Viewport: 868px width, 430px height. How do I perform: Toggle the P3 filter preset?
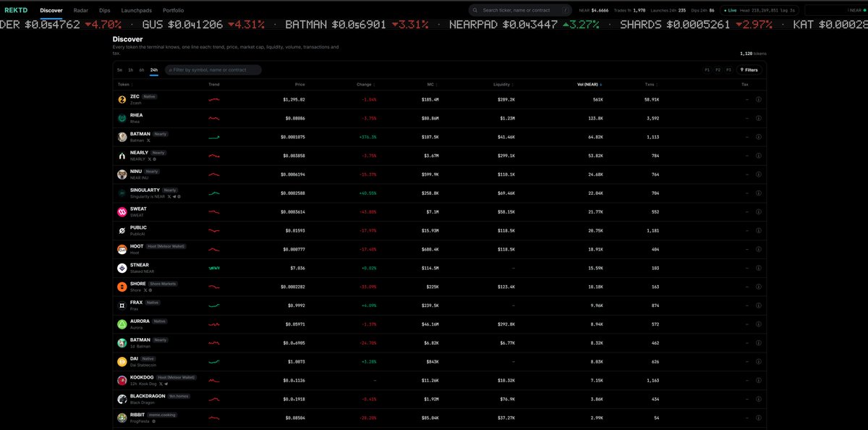(729, 70)
